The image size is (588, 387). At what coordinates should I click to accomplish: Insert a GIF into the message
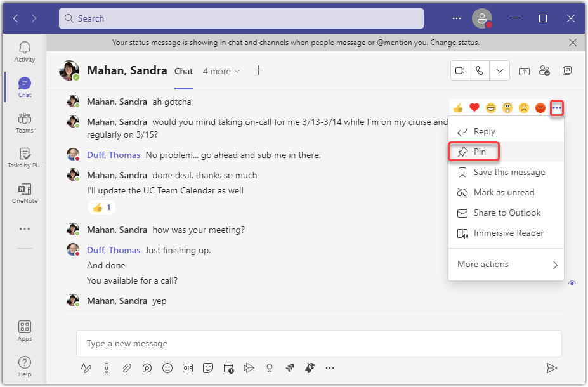[188, 368]
